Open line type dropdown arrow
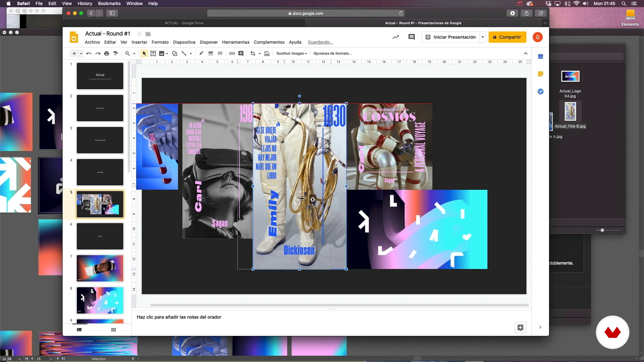The height and width of the screenshot is (362, 644). click(x=191, y=54)
